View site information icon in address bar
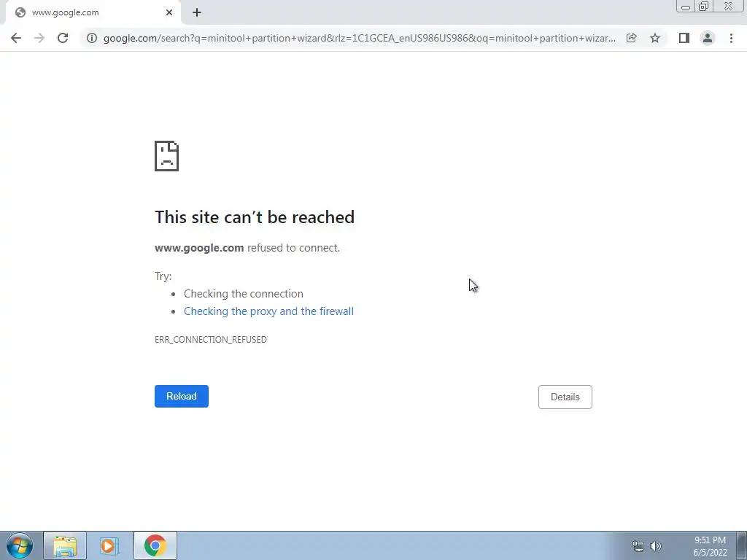 coord(91,38)
